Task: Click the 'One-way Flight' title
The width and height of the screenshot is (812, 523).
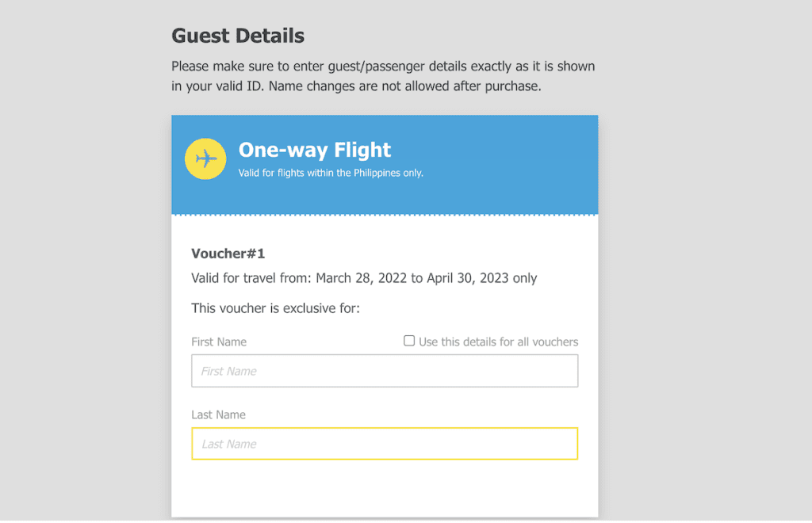Action: (x=315, y=150)
